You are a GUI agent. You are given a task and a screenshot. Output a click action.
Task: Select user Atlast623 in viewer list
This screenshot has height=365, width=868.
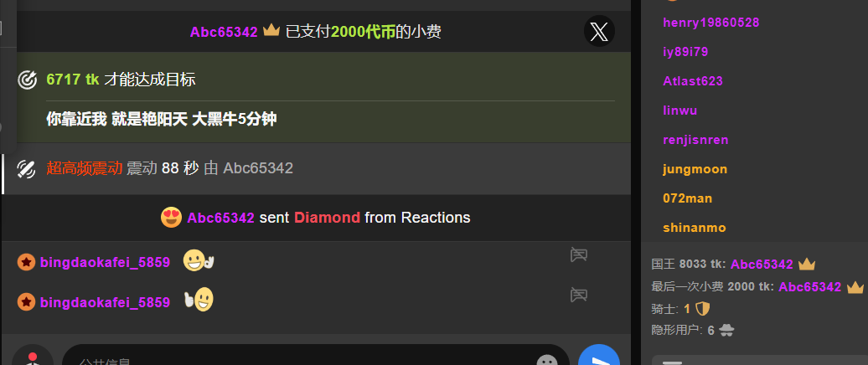[693, 81]
